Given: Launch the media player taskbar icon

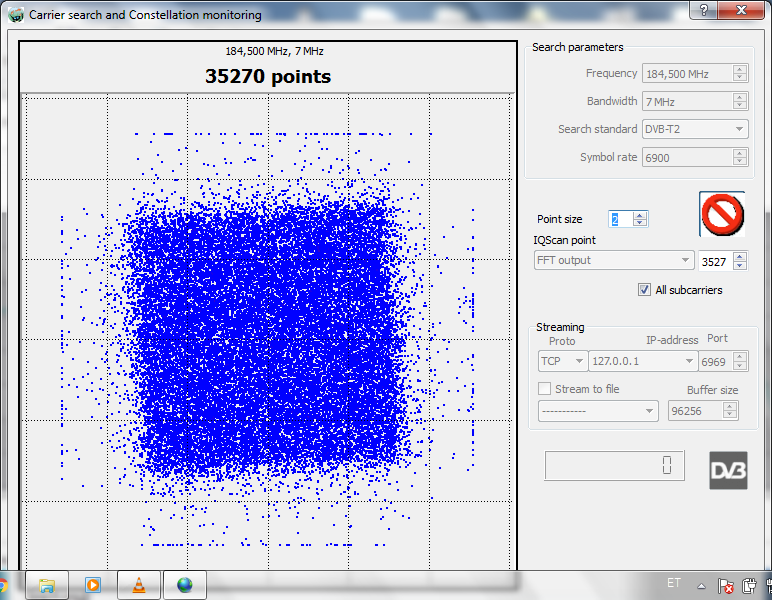Looking at the screenshot, I should 93,585.
